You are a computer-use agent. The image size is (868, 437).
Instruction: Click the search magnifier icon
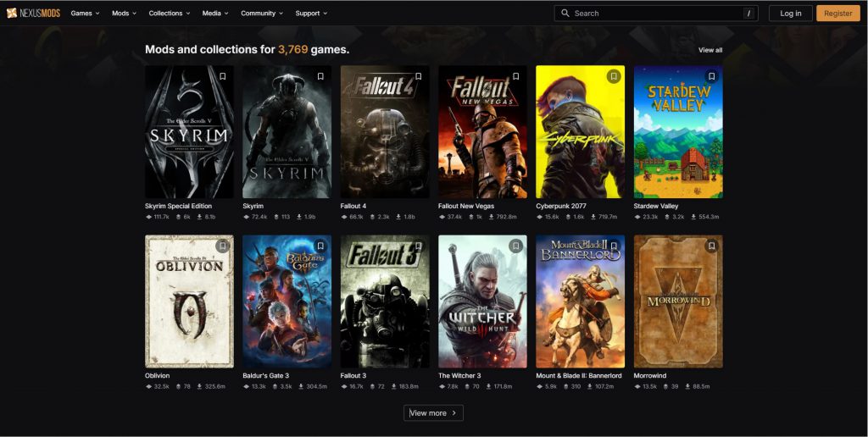[565, 14]
